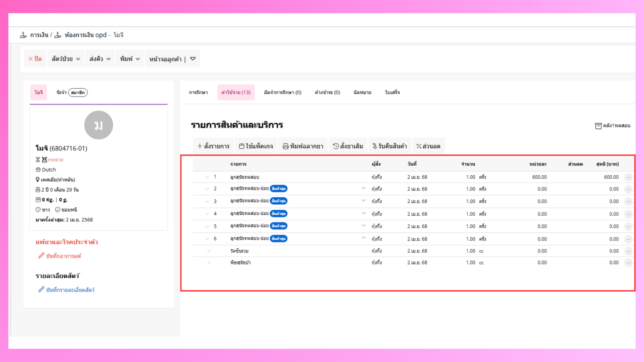
Task: Click รับคืนสินค้า to return goods
Action: click(x=390, y=146)
